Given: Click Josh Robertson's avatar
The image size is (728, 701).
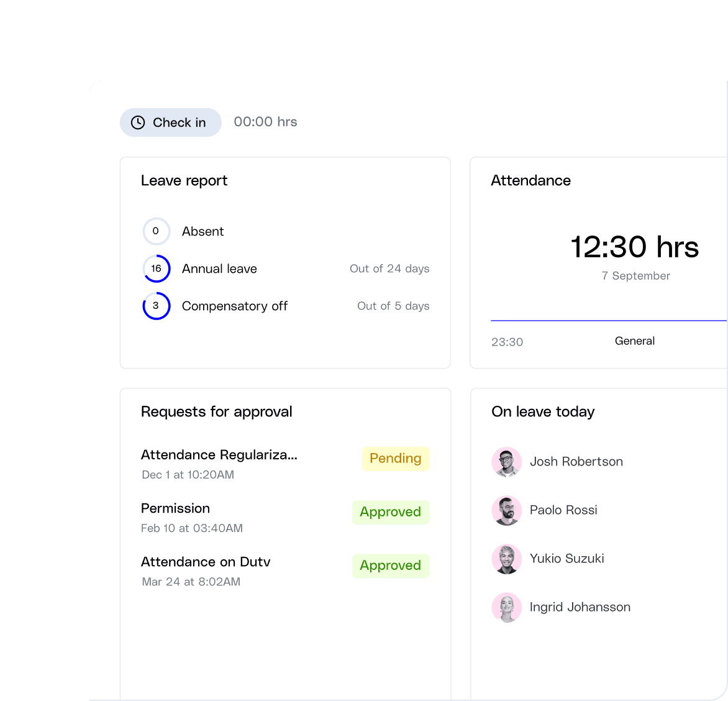Looking at the screenshot, I should click(506, 462).
